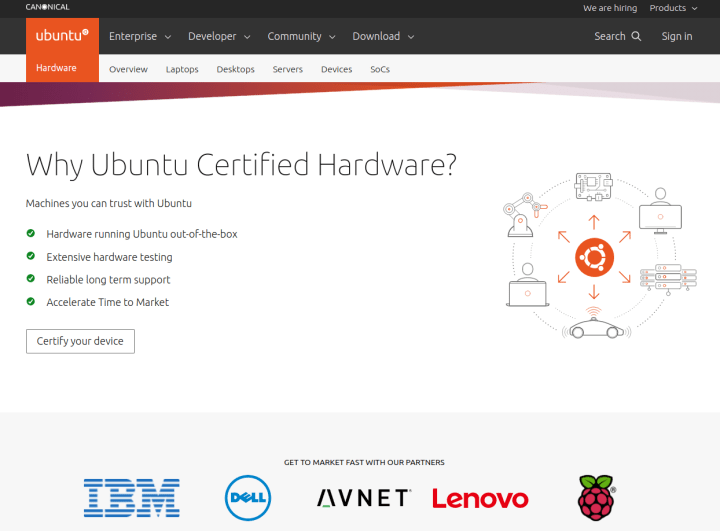Click the Reliable long term support text

(x=108, y=279)
